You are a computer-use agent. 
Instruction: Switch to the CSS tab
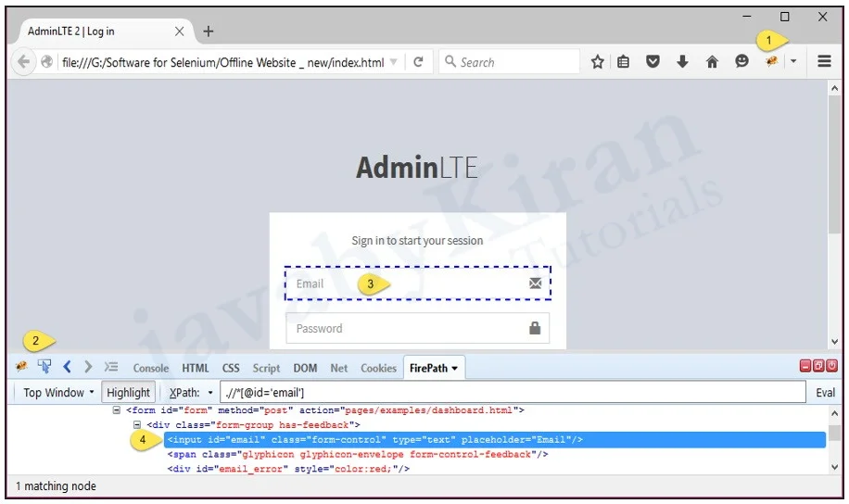click(x=231, y=368)
